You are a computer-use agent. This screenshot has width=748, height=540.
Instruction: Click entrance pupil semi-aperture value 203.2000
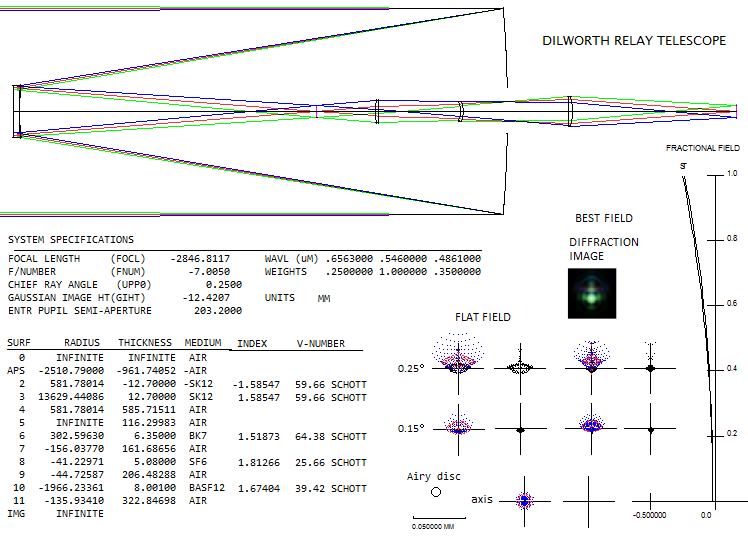(x=218, y=311)
